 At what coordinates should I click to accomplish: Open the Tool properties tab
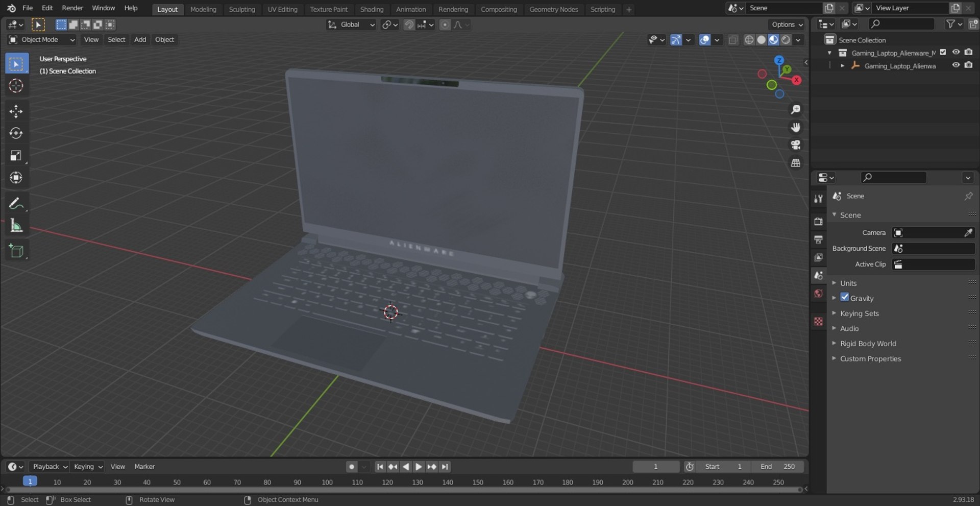tap(818, 199)
